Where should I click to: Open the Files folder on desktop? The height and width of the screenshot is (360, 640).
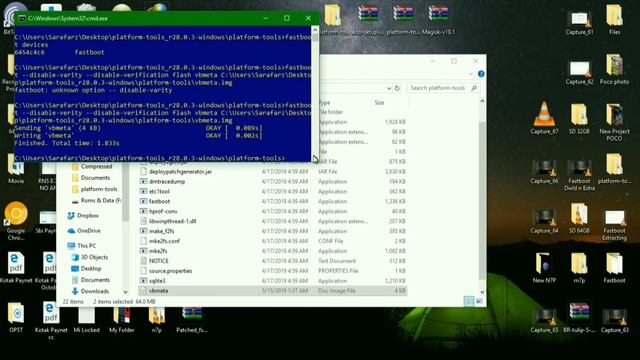pos(614,20)
